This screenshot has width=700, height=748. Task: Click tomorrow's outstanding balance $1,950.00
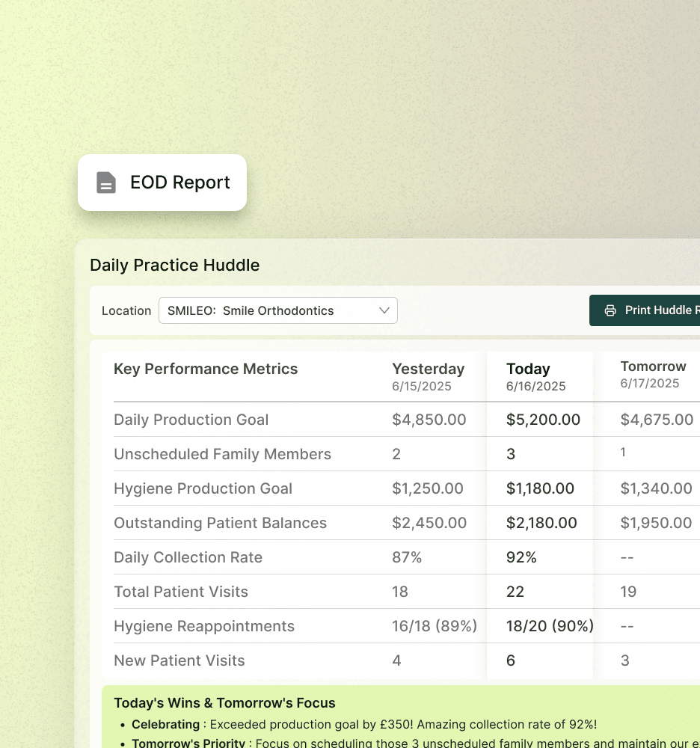point(656,523)
